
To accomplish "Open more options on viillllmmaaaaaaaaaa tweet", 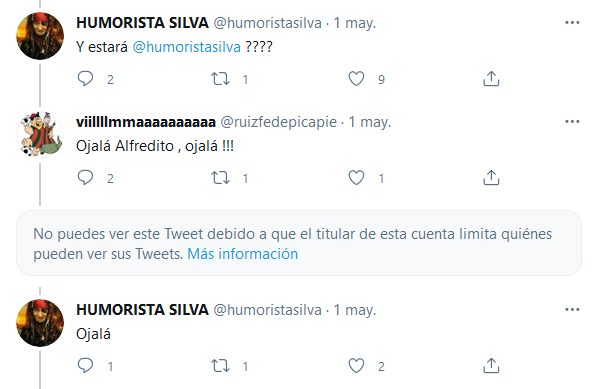I will pos(572,122).
